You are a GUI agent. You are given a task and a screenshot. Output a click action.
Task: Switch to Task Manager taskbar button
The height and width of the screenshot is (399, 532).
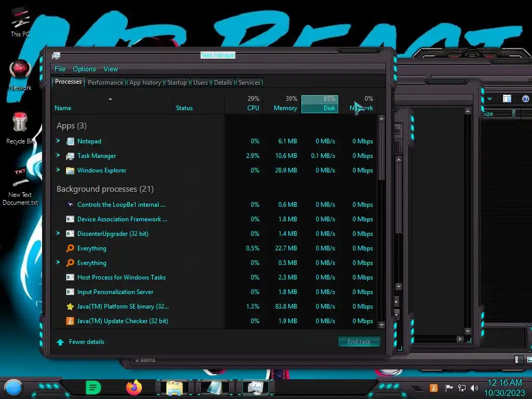pyautogui.click(x=256, y=388)
